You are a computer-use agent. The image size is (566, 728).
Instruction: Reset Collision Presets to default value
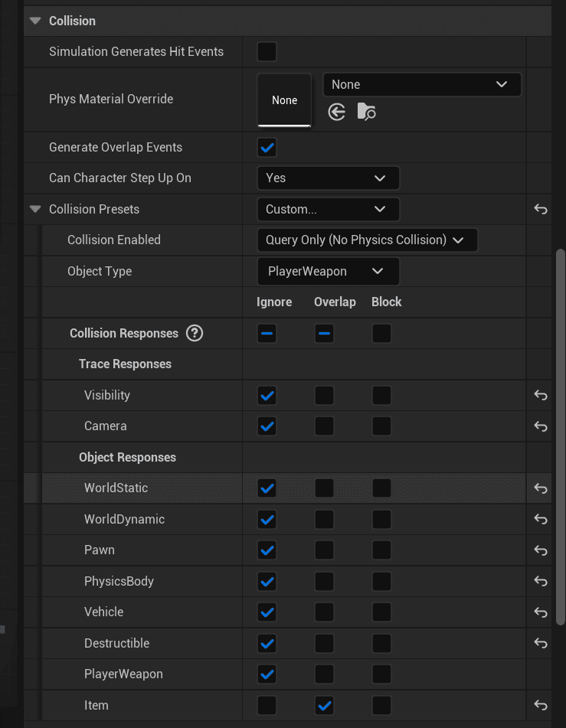tap(541, 209)
